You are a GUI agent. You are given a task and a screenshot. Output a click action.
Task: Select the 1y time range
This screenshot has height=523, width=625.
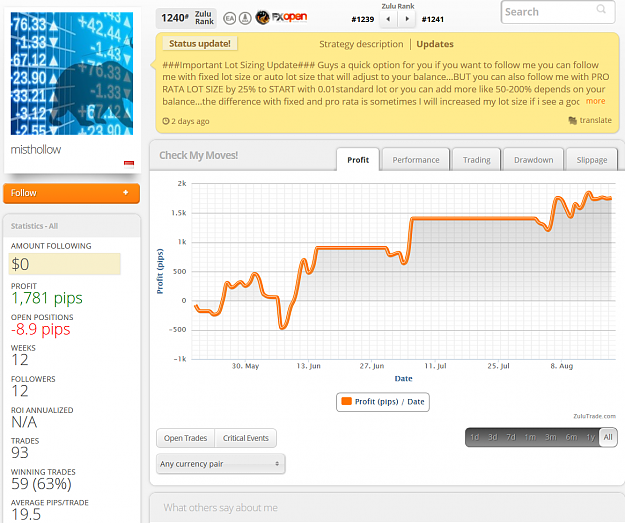[x=590, y=437]
